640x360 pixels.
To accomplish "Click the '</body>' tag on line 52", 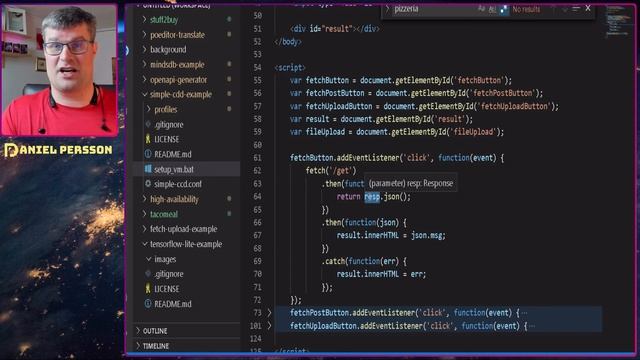I will click(x=288, y=42).
